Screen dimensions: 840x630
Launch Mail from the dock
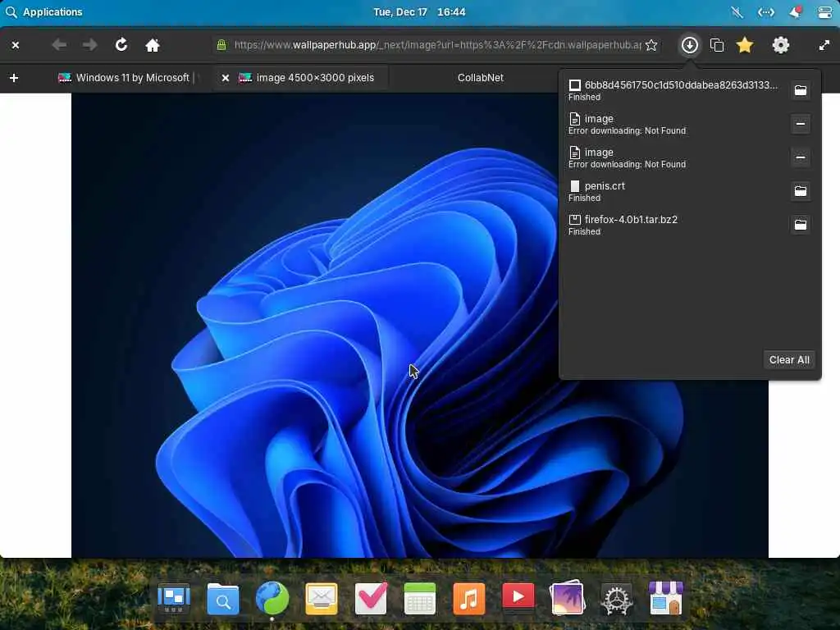[322, 598]
